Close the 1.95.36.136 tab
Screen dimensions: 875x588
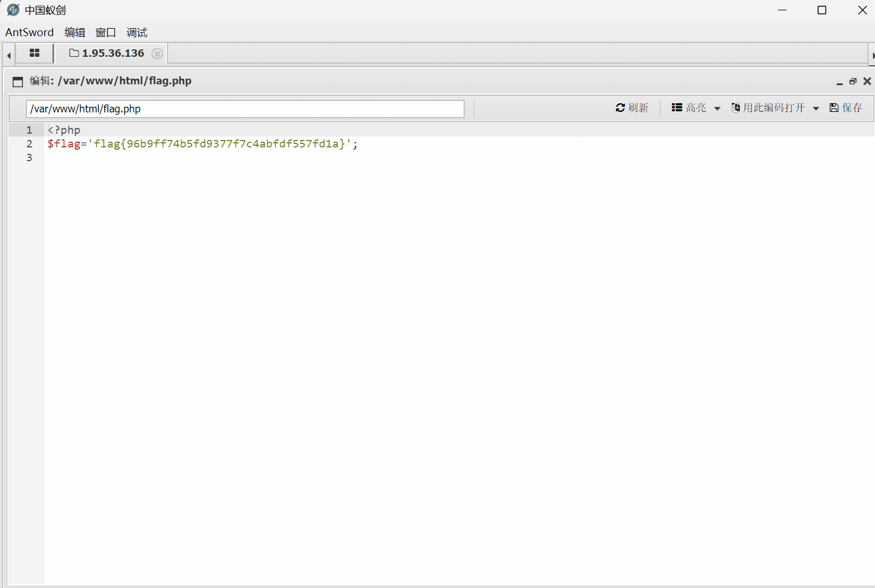click(157, 53)
